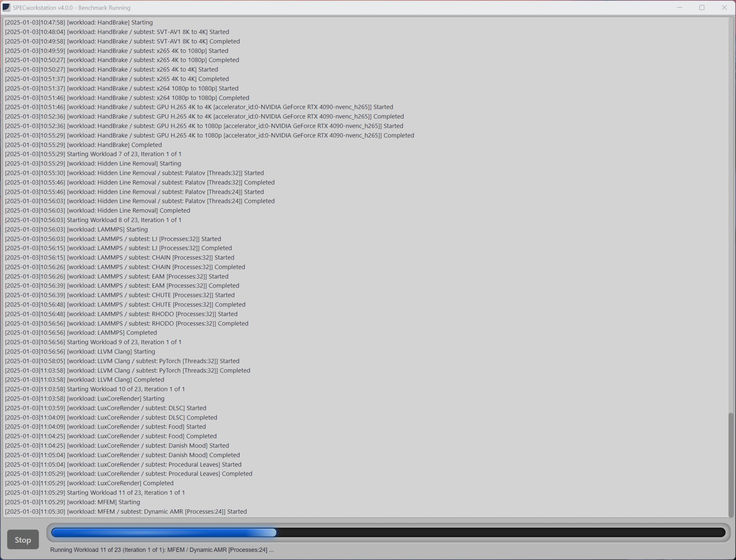The height and width of the screenshot is (560, 736).
Task: Select log line 'x264 1080p to 1080p] Completed'
Action: pos(127,98)
